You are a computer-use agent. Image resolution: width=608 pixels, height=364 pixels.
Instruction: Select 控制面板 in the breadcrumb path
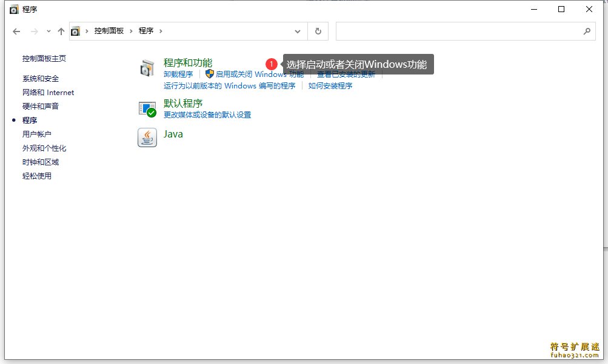[109, 31]
